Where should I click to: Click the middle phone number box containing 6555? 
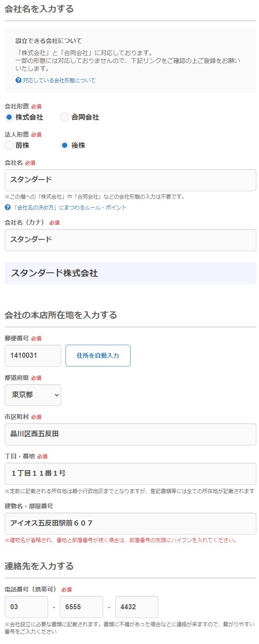click(x=82, y=607)
